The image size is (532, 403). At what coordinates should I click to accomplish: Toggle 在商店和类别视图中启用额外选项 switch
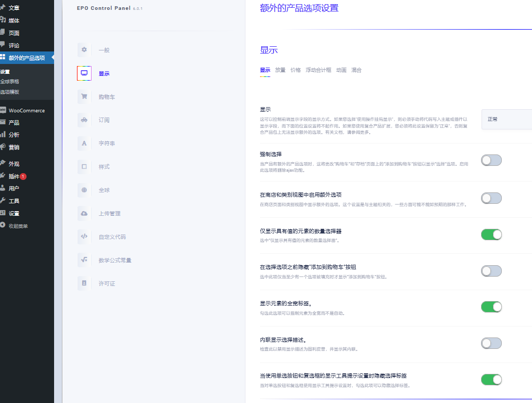coord(491,198)
